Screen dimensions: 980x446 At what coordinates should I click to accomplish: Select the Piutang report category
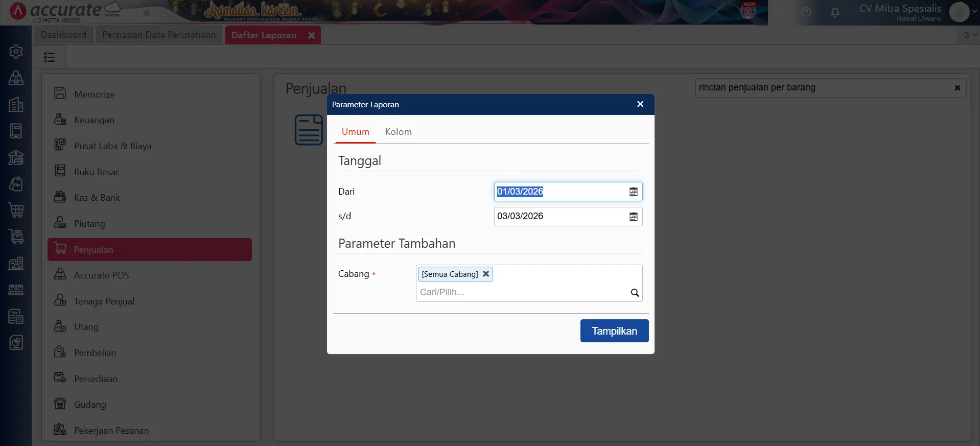pos(150,224)
